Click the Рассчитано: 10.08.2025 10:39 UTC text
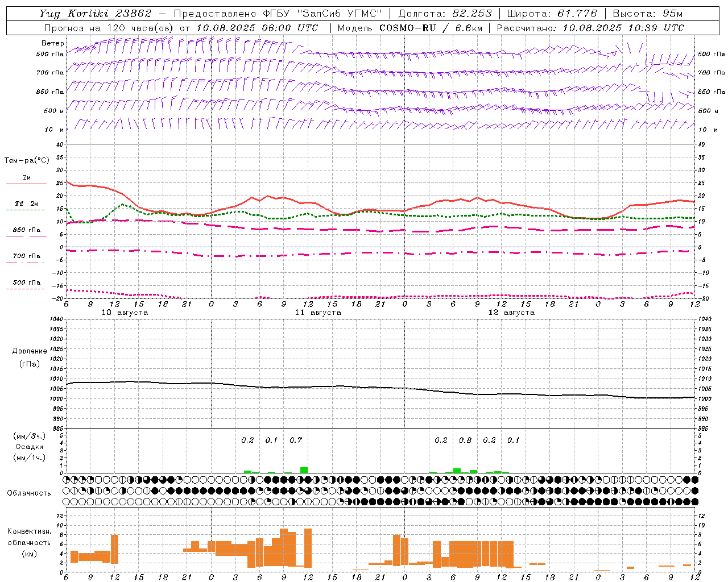 [x=590, y=28]
